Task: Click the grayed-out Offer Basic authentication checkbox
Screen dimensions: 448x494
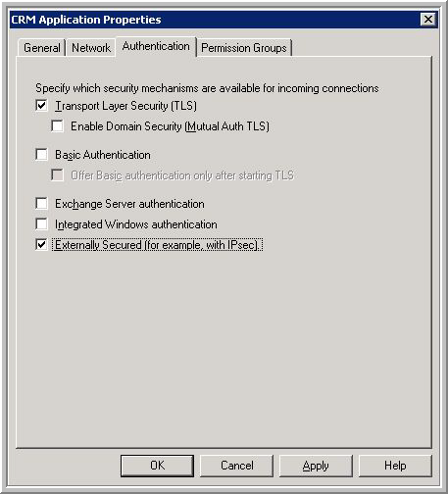Action: click(x=58, y=175)
